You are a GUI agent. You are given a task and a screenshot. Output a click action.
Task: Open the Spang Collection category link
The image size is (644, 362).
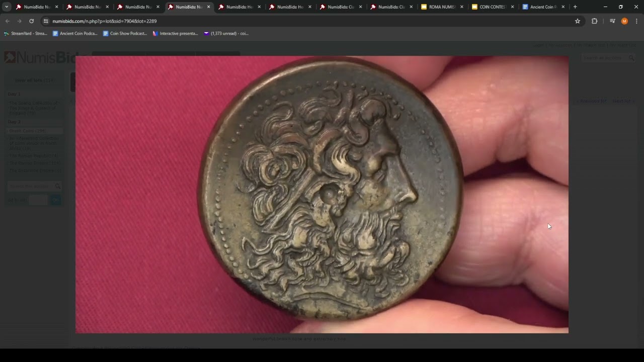tap(34, 108)
